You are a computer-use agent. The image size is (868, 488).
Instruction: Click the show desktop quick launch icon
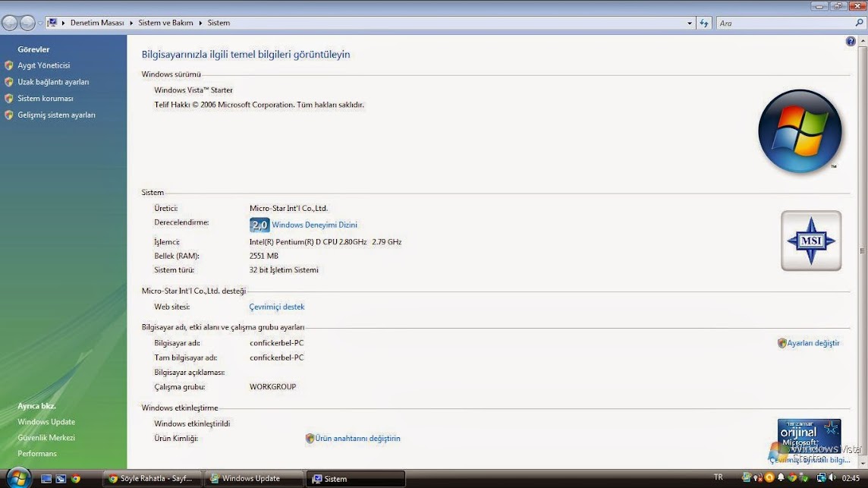click(46, 479)
